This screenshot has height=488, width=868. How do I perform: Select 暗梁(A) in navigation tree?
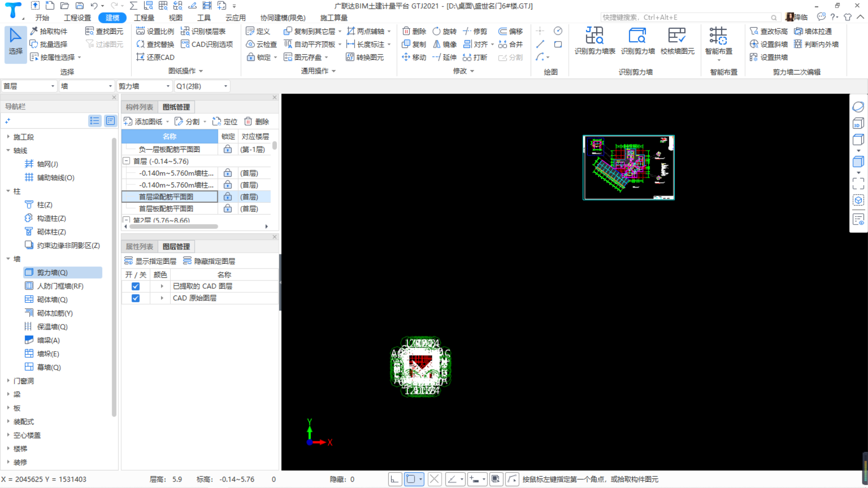pyautogui.click(x=48, y=340)
